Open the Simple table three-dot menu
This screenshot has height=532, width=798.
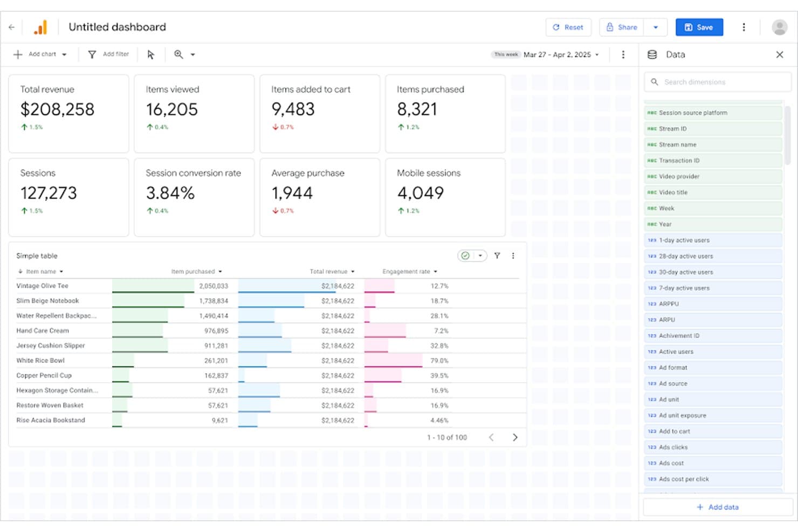[x=513, y=255]
